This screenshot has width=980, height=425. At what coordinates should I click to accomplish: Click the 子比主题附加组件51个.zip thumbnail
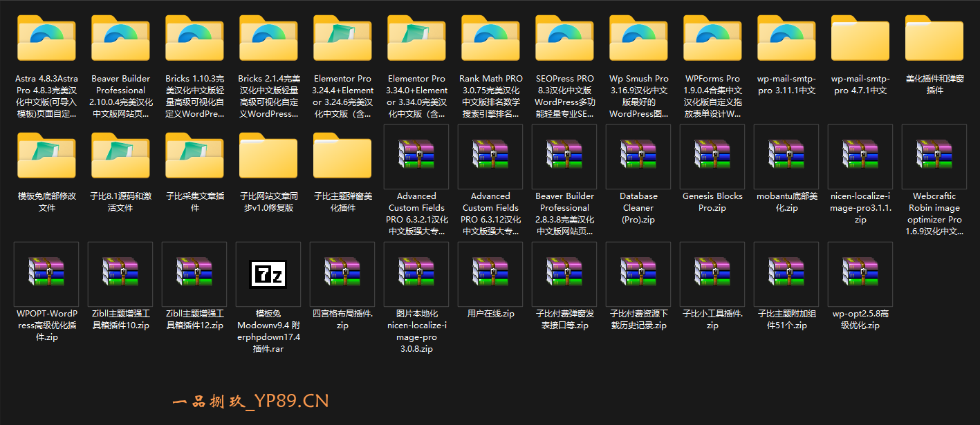point(786,274)
